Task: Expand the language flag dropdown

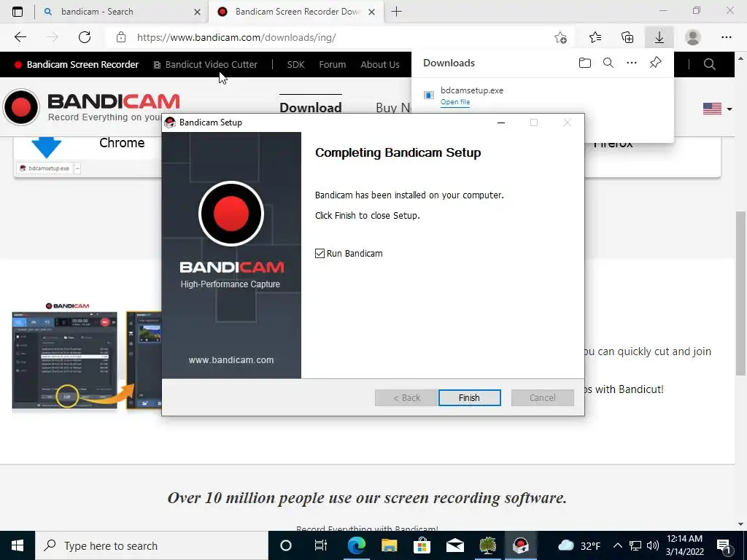Action: tap(717, 109)
